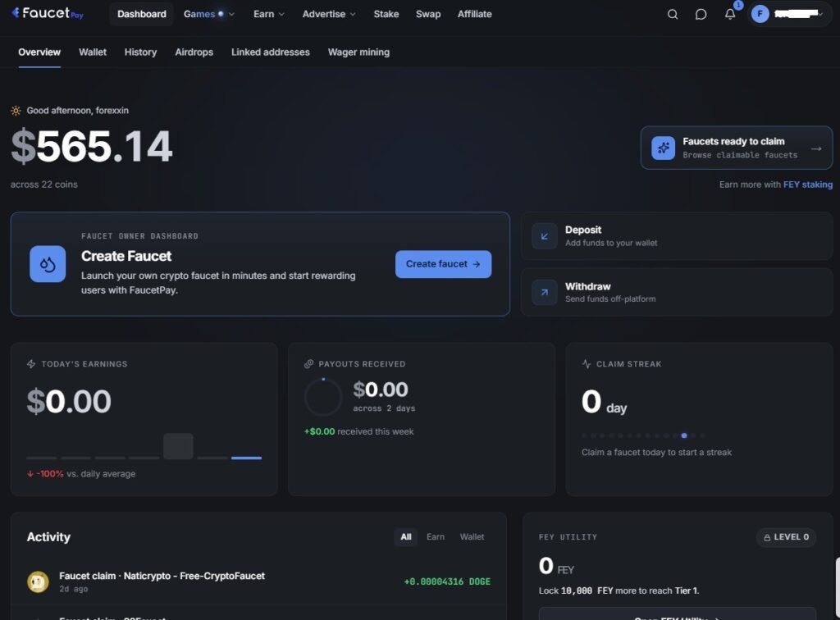Open the Linked addresses tab
The width and height of the screenshot is (840, 620).
[x=271, y=52]
